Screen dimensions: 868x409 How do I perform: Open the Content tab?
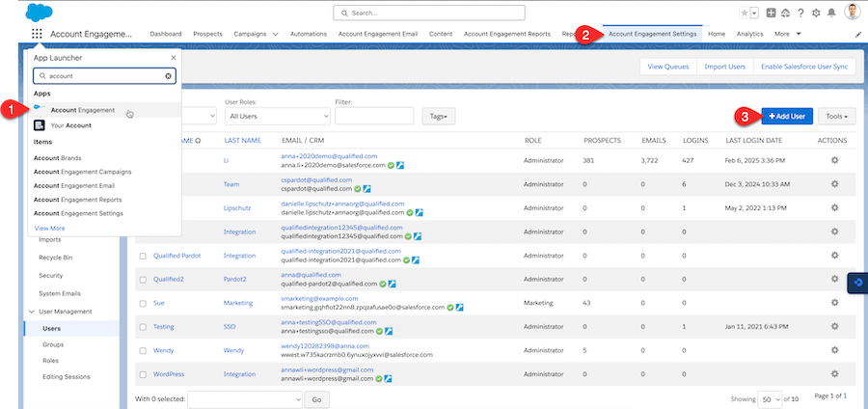pos(441,34)
